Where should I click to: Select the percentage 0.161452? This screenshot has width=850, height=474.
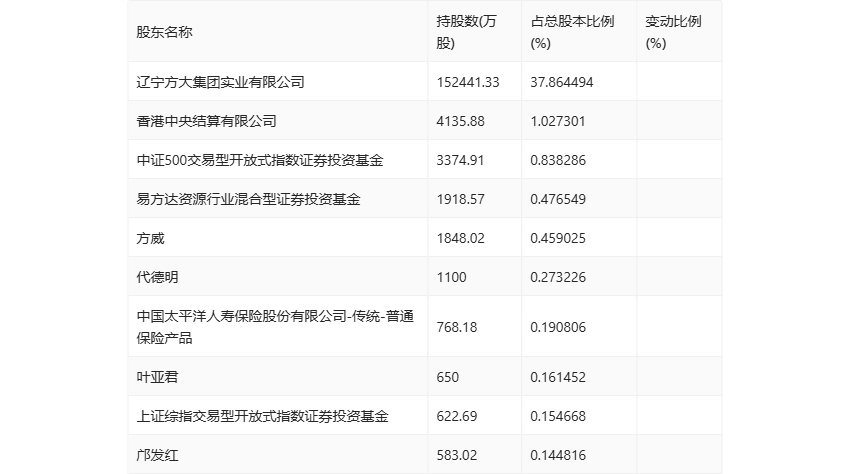(558, 377)
